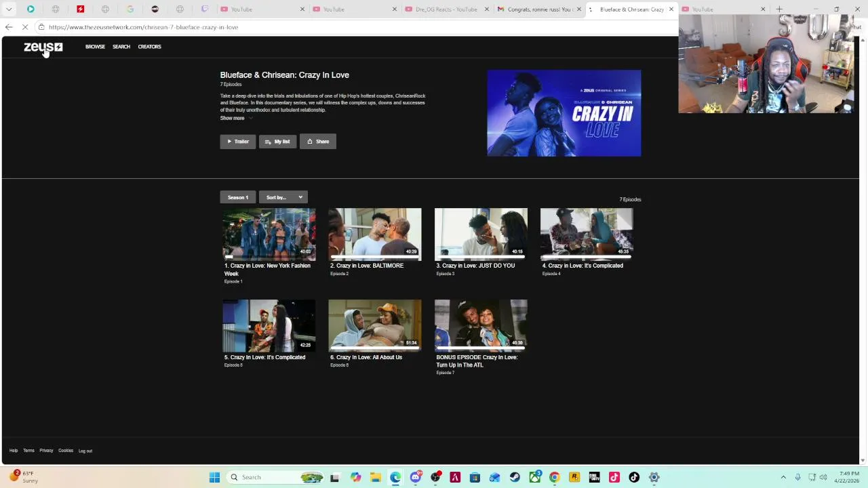Launch Steam from the taskbar
This screenshot has width=868, height=488.
point(515,477)
